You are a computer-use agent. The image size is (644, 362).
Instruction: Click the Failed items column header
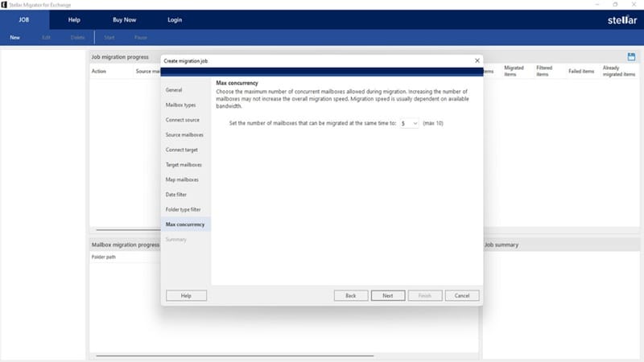(581, 72)
